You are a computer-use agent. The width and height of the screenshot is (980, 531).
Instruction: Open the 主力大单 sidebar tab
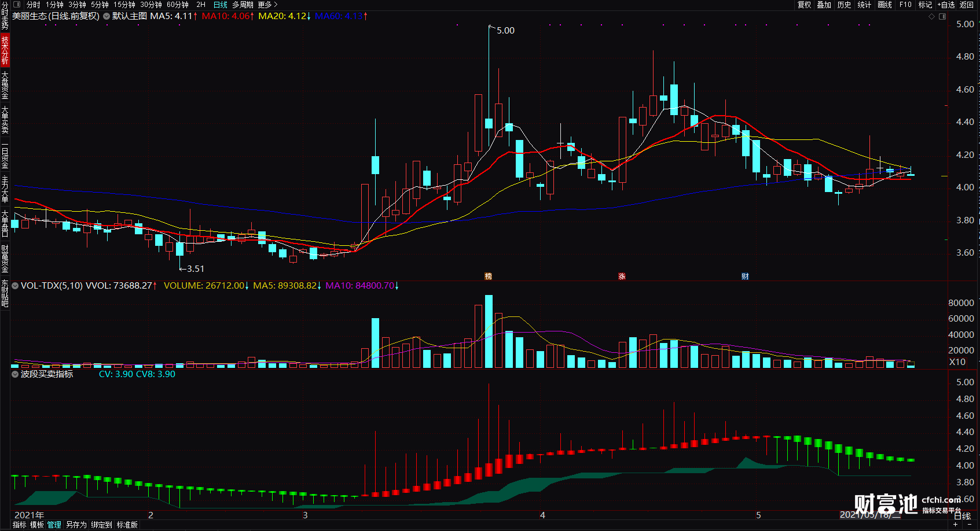click(5, 189)
